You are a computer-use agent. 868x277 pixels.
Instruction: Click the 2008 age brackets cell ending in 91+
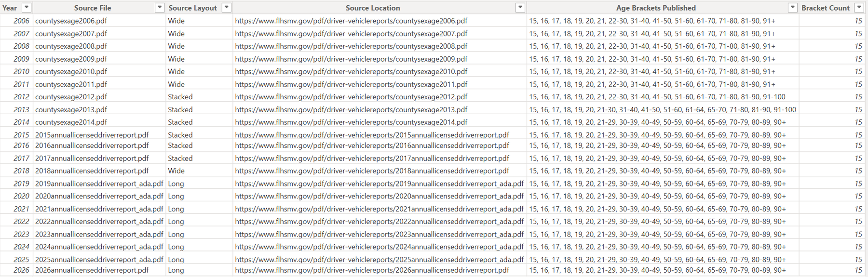click(x=652, y=46)
